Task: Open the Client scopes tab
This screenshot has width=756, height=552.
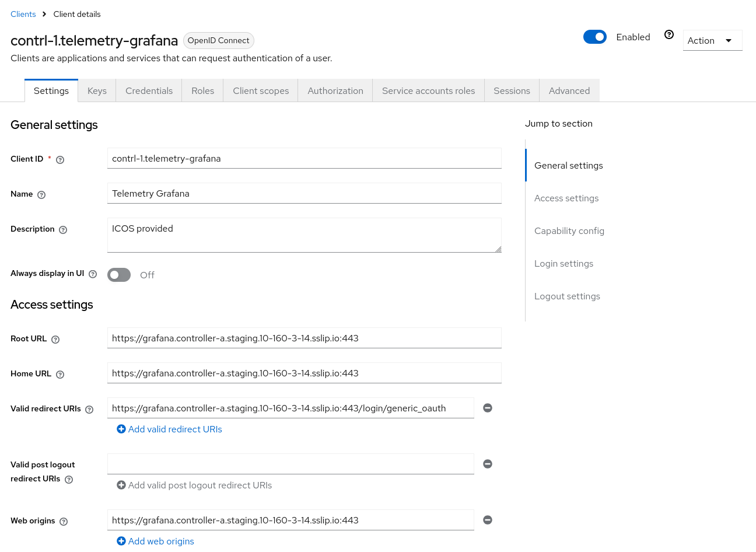Action: [x=261, y=90]
